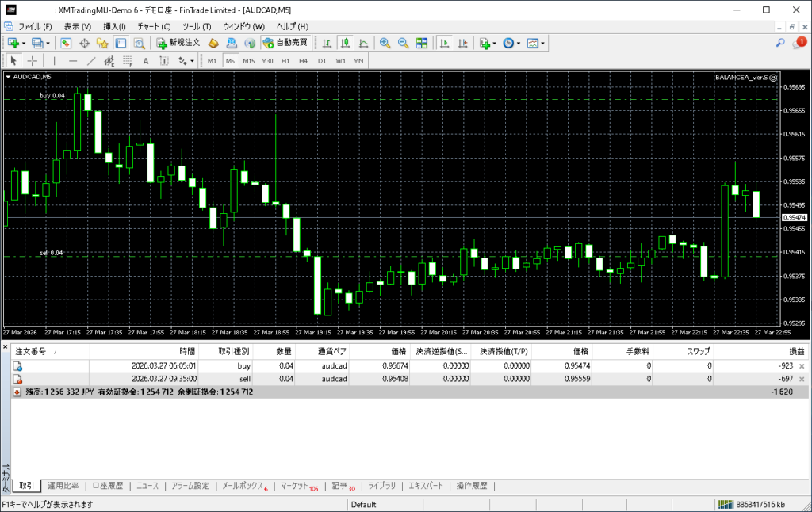Click the tile windows chart layout icon

pos(421,43)
